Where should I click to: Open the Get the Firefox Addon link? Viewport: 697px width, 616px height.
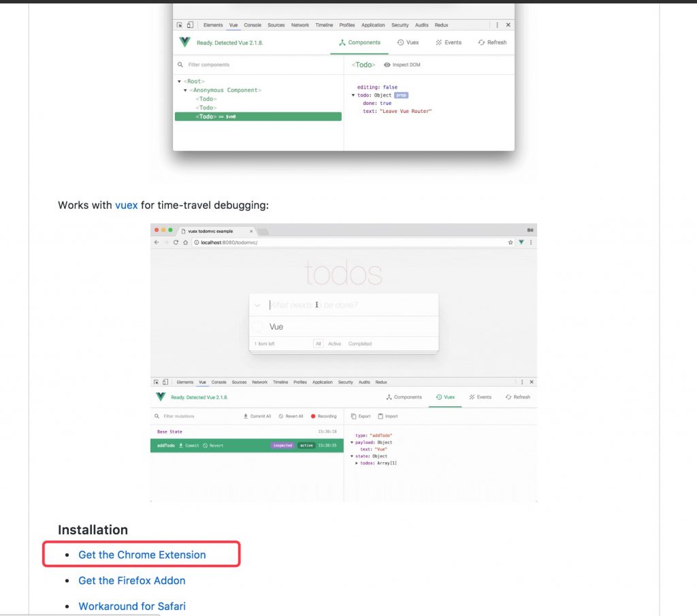[x=131, y=581]
